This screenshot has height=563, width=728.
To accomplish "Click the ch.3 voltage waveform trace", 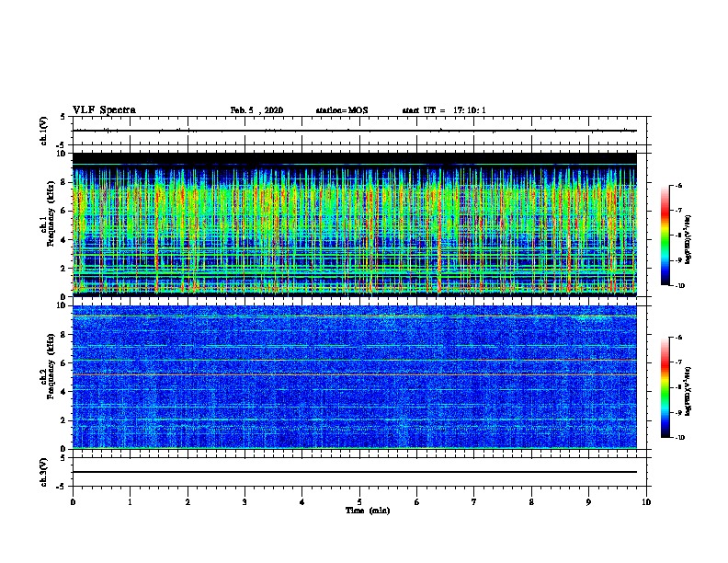I will tap(355, 472).
